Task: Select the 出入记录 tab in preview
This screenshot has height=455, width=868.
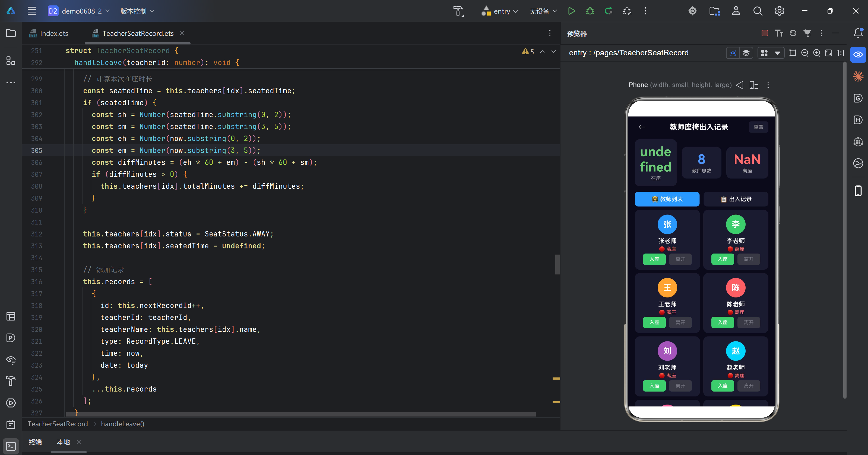Action: (736, 199)
